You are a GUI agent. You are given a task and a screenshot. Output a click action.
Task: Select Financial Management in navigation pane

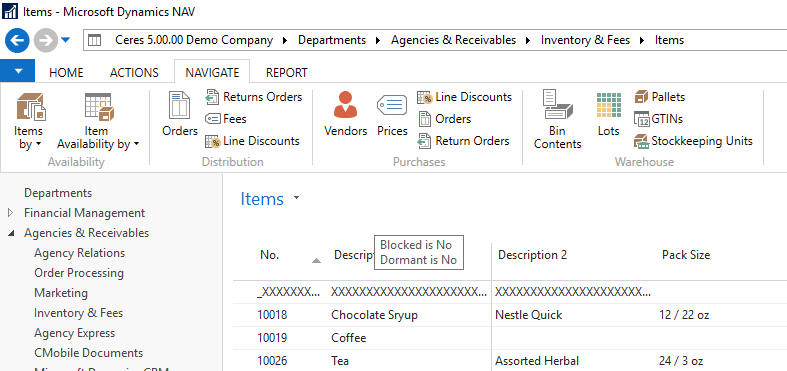tap(84, 213)
